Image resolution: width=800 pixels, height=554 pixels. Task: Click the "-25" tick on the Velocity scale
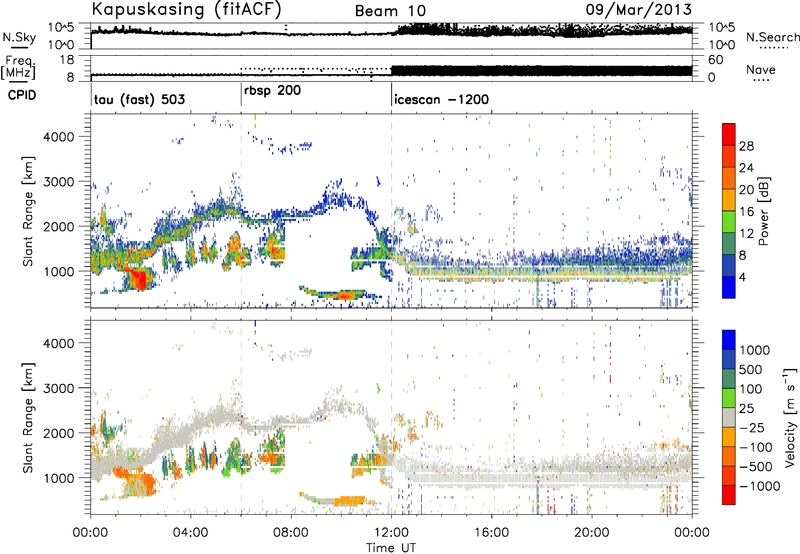pyautogui.click(x=753, y=427)
